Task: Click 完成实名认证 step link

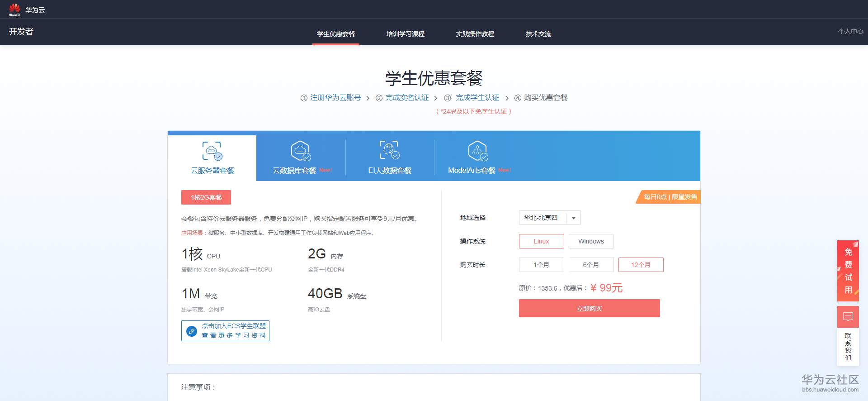Action: [x=407, y=98]
